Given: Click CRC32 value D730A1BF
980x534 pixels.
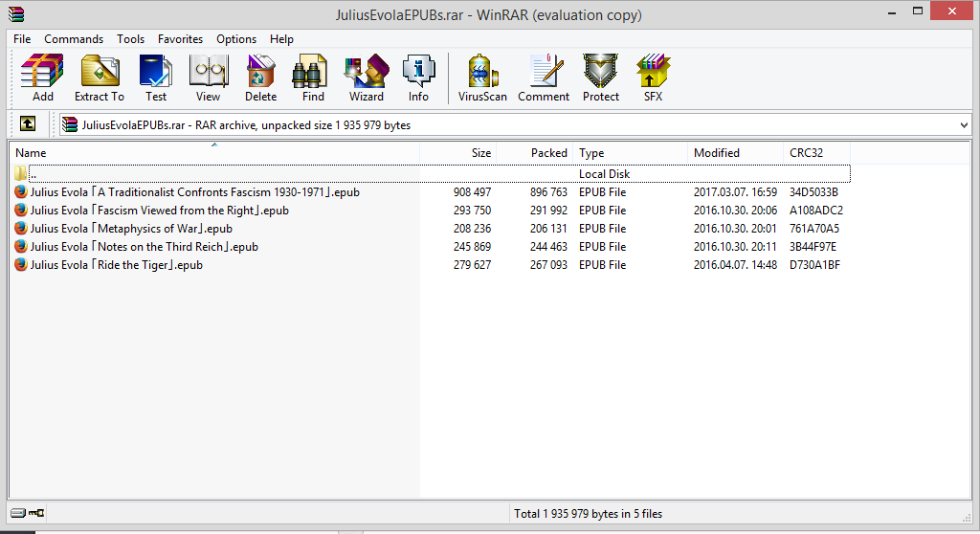Looking at the screenshot, I should point(814,264).
